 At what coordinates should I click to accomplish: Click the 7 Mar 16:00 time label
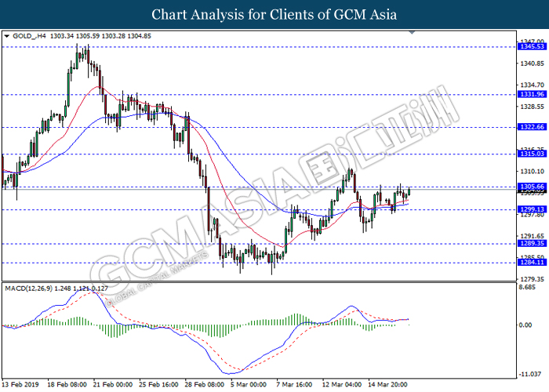pos(294,385)
